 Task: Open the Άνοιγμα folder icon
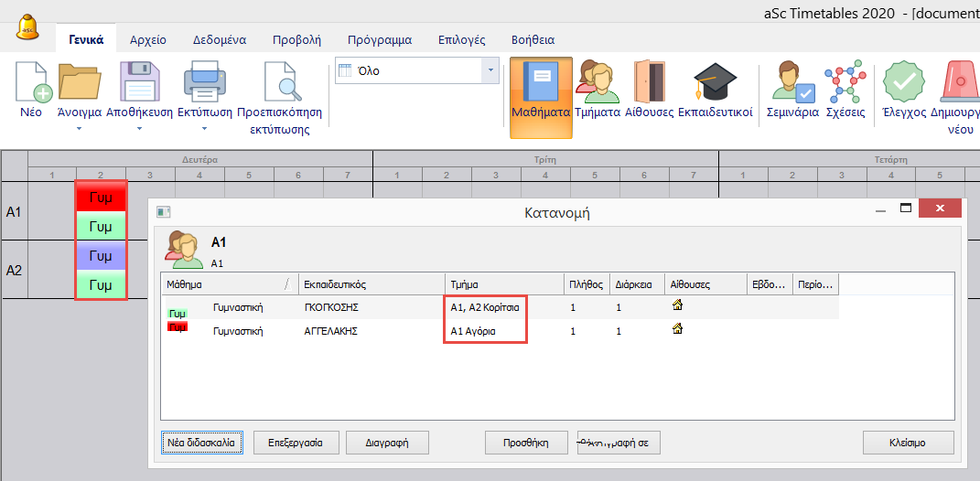[x=79, y=84]
